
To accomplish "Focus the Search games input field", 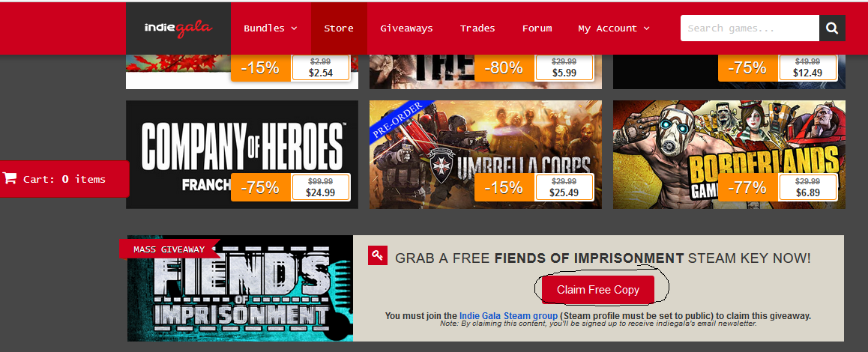I will [750, 28].
